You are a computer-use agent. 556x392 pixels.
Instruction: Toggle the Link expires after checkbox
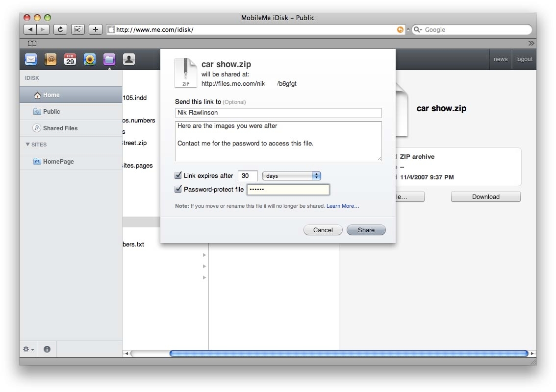[178, 175]
